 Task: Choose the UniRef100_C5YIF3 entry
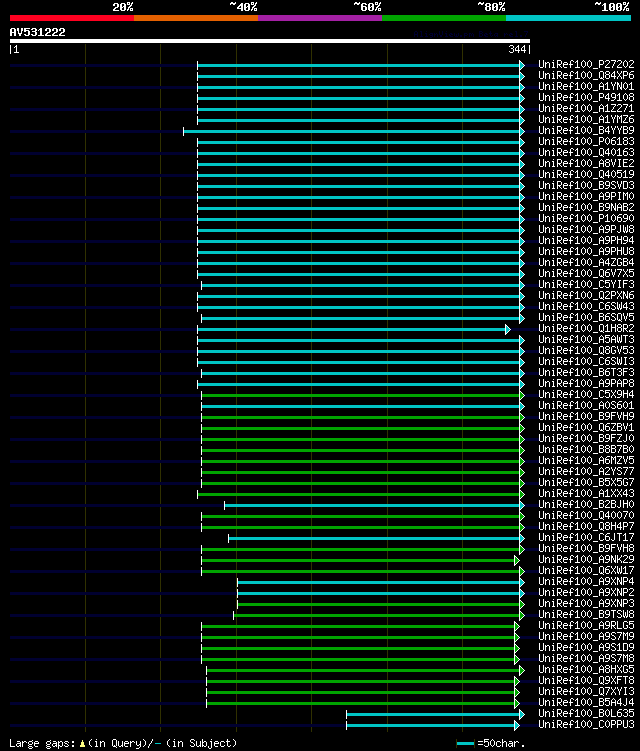586,284
